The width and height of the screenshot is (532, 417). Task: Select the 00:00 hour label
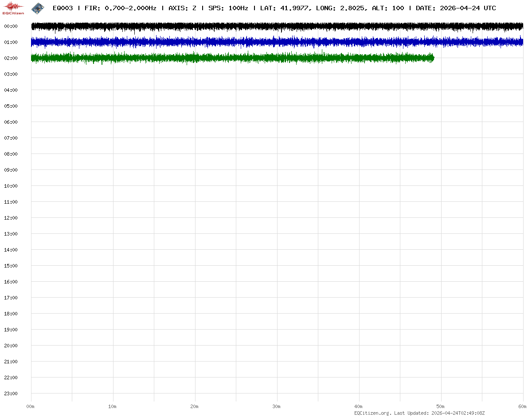[11, 27]
